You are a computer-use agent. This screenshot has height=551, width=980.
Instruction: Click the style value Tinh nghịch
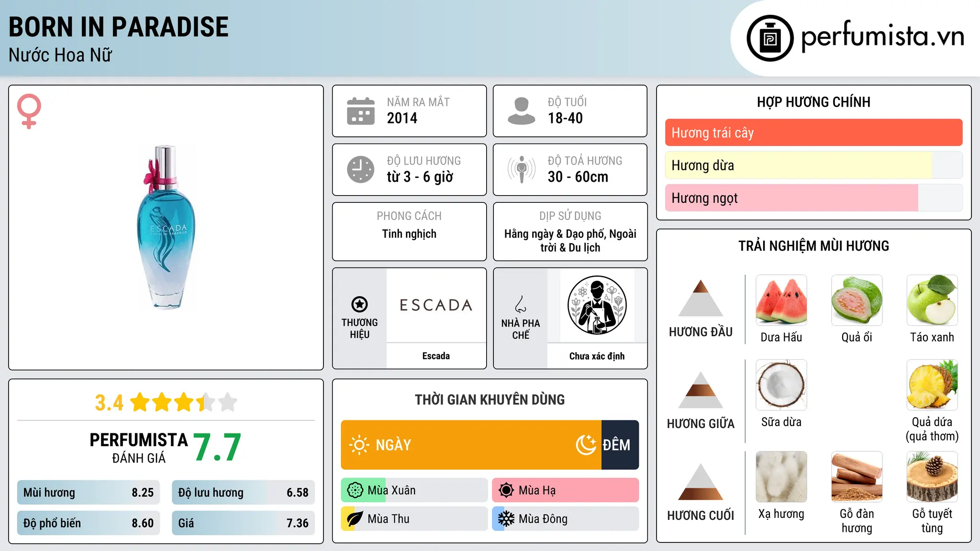pyautogui.click(x=409, y=234)
